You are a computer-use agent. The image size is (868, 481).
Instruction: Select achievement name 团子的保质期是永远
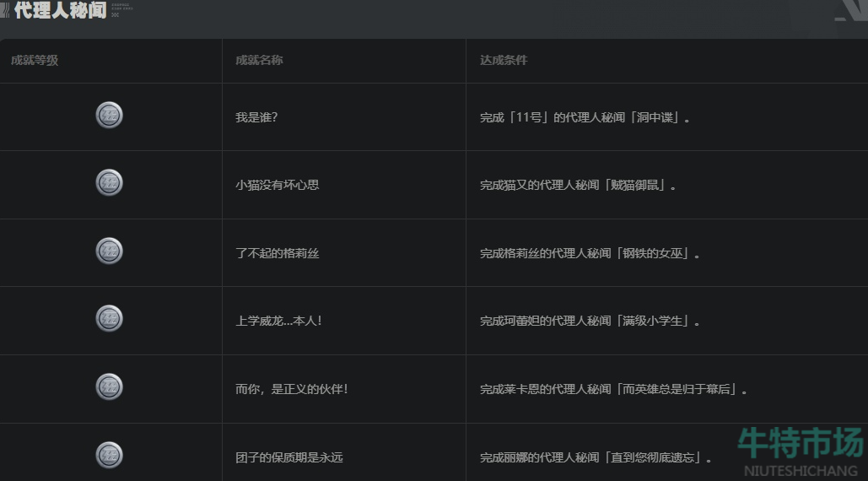tap(289, 457)
